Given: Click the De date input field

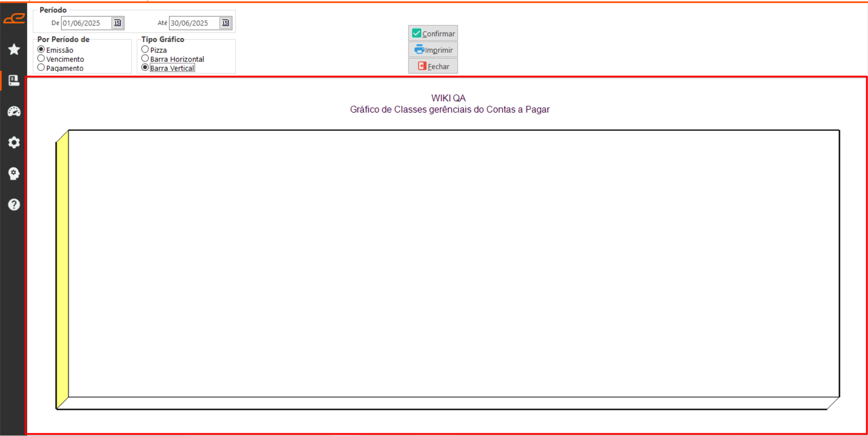Looking at the screenshot, I should tap(86, 23).
